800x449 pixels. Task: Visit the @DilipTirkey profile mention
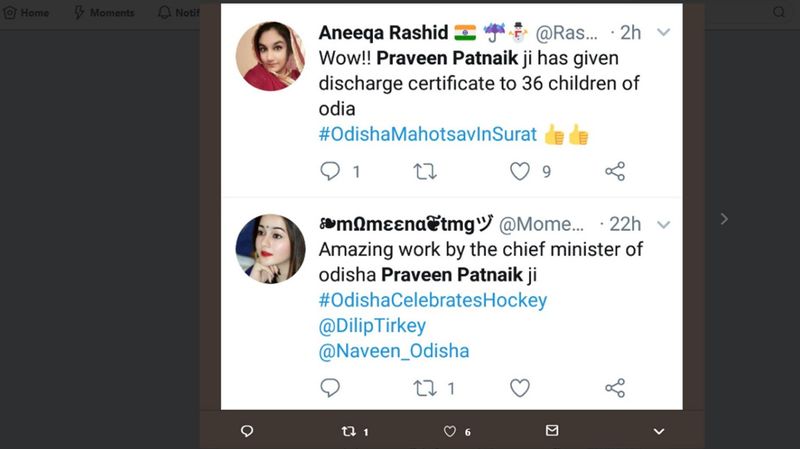click(372, 326)
